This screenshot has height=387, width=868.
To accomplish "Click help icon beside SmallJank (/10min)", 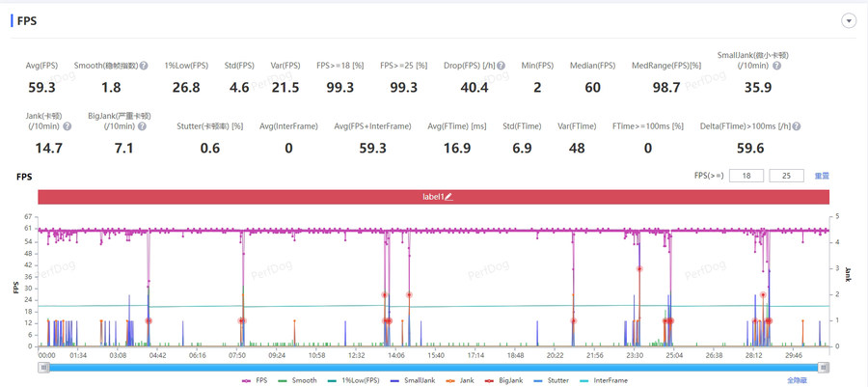I will [x=776, y=66].
